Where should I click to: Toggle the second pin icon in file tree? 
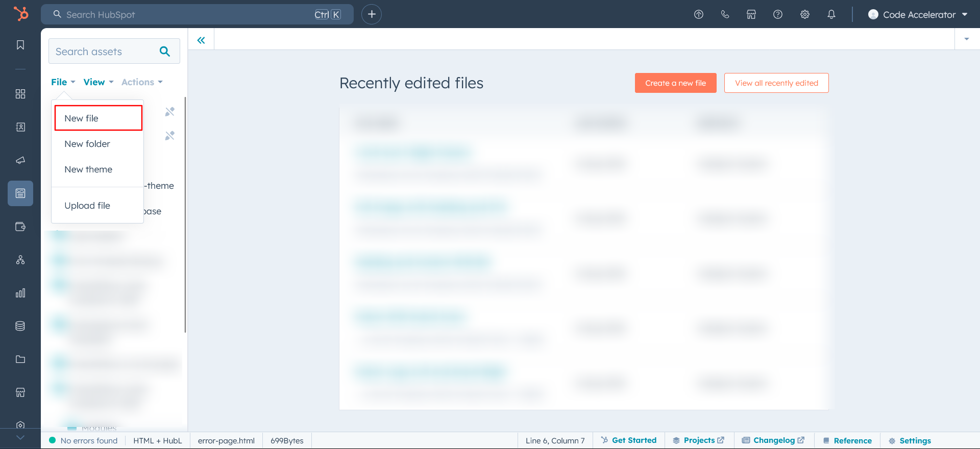170,136
